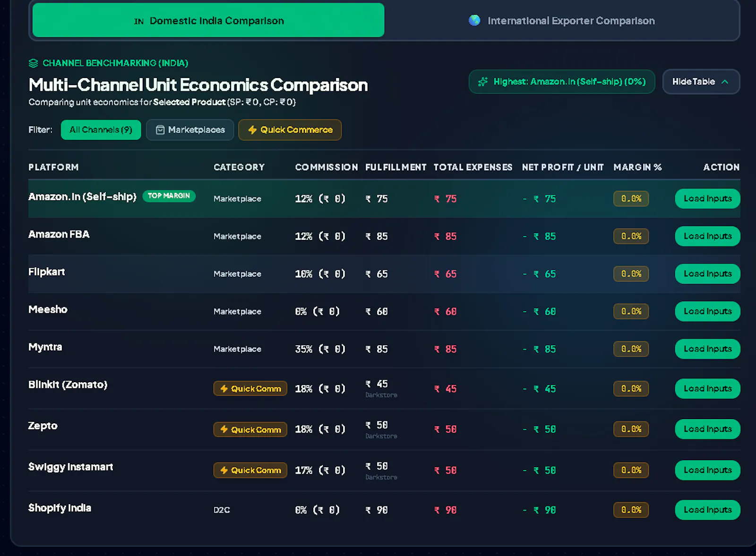Select the All Channels (9) filter
The image size is (756, 556).
[x=101, y=130]
